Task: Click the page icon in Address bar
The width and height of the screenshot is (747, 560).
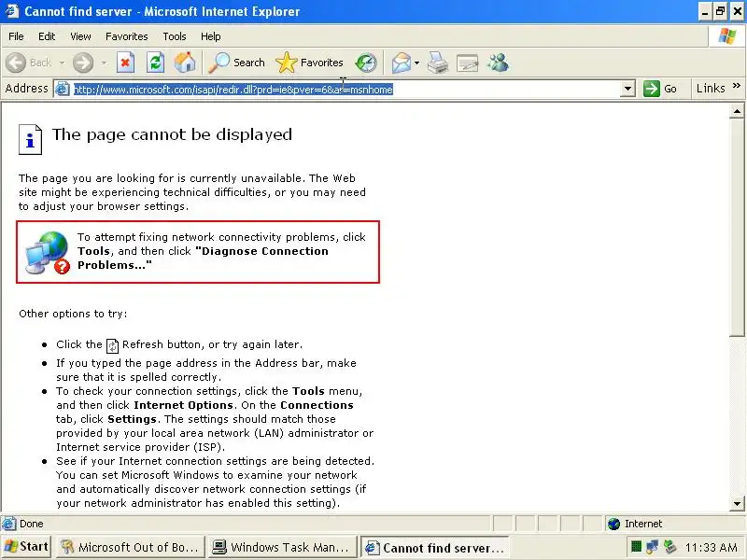Action: (x=63, y=89)
